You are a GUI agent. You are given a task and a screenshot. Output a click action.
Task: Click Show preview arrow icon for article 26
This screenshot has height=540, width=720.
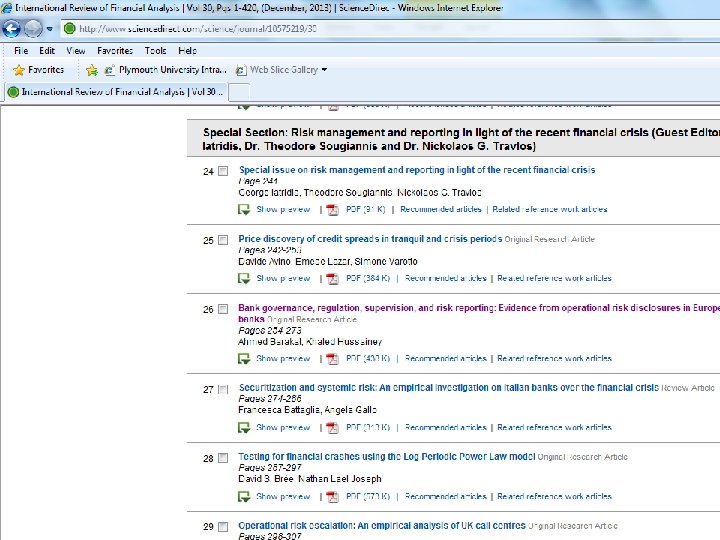click(x=244, y=359)
